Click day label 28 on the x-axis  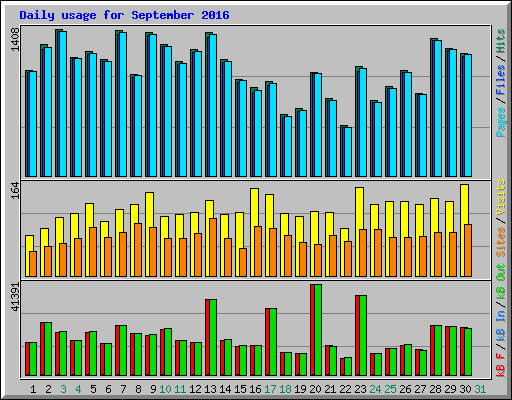click(435, 389)
